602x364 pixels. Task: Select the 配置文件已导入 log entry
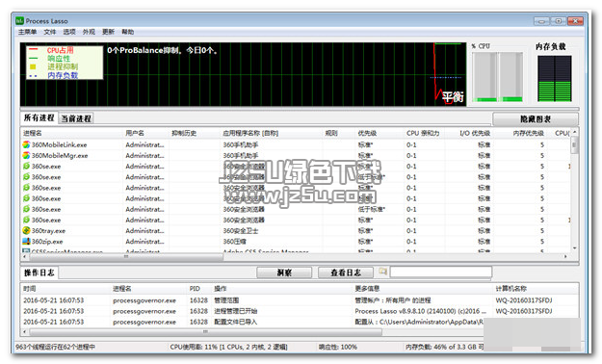[300, 322]
